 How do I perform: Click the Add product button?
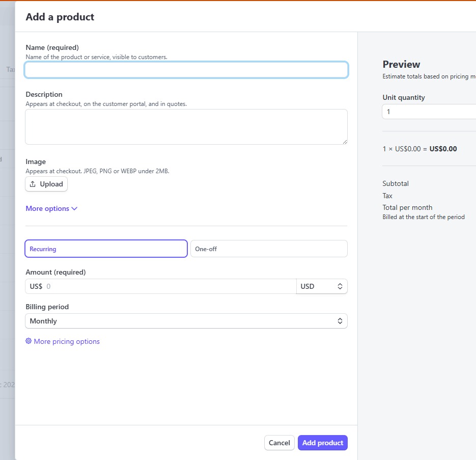(x=322, y=443)
